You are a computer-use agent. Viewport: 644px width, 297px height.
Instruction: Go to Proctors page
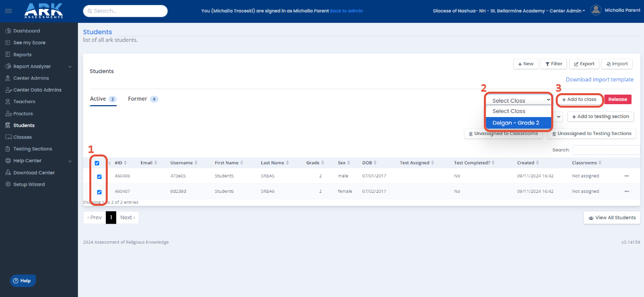[x=23, y=114]
